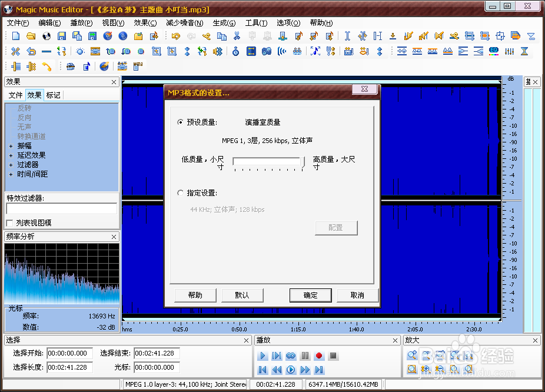Close the 播放 panel
The image size is (545, 392).
395,341
